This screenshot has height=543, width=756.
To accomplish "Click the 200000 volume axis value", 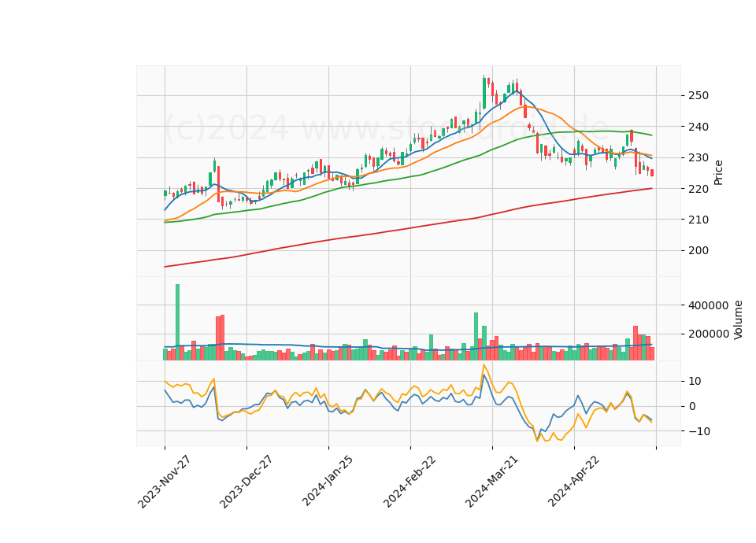I will pyautogui.click(x=709, y=334).
